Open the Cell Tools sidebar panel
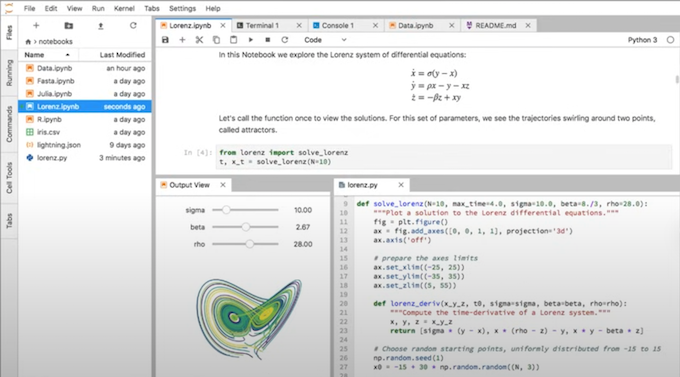680x377 pixels. (x=9, y=178)
